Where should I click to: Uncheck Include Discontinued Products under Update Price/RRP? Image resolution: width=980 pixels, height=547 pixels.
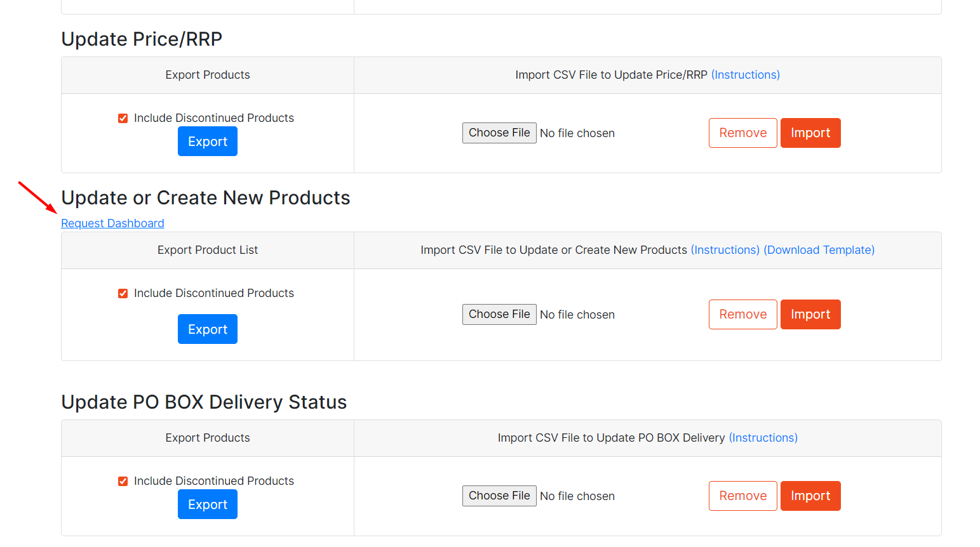click(123, 119)
